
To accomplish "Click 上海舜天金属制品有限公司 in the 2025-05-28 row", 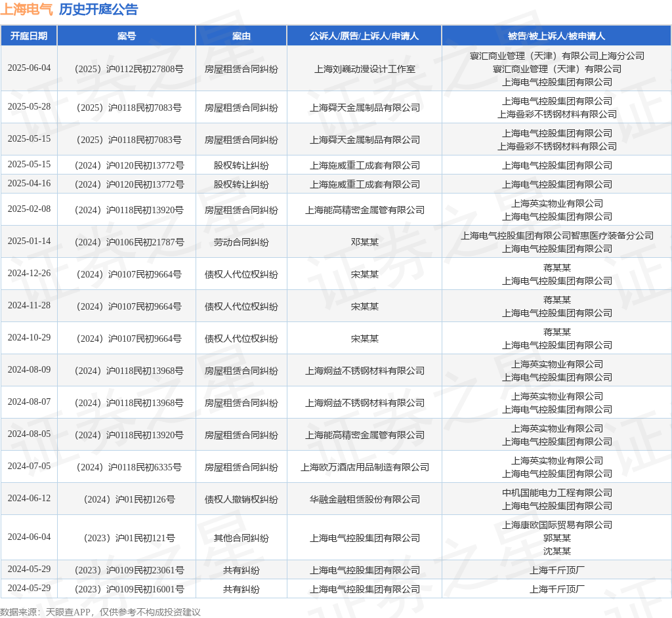I will (x=365, y=108).
